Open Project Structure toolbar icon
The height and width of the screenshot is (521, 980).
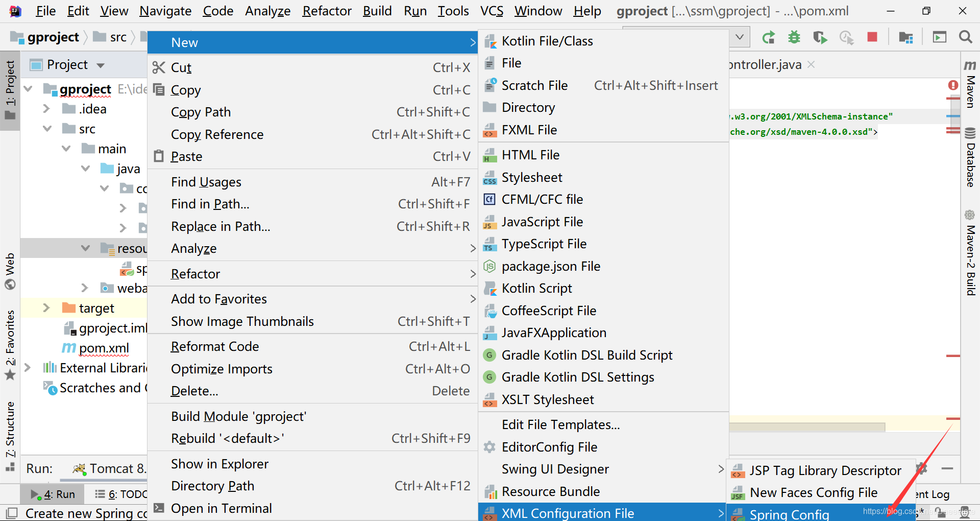[x=906, y=37]
